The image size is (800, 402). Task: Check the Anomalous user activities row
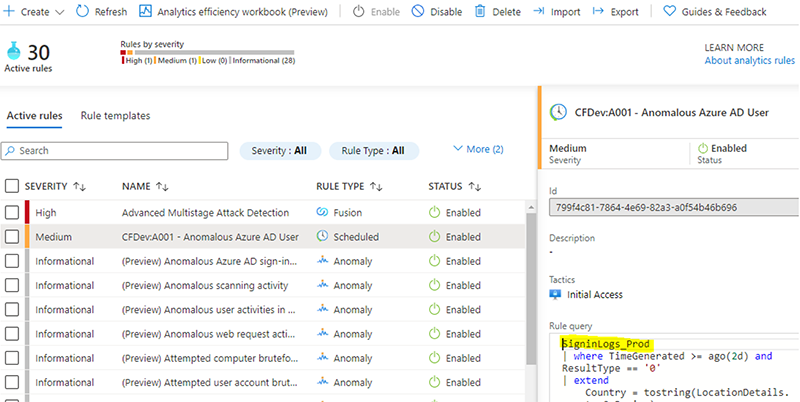click(x=12, y=310)
